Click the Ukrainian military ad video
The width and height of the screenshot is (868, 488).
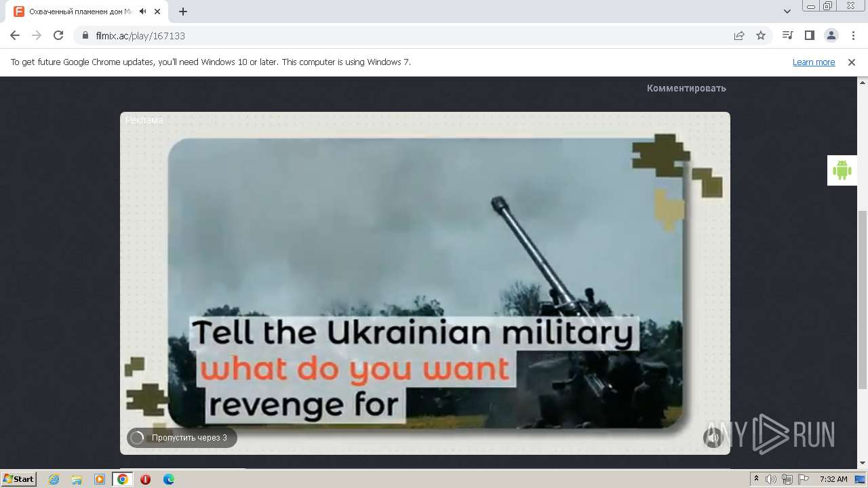click(x=425, y=283)
